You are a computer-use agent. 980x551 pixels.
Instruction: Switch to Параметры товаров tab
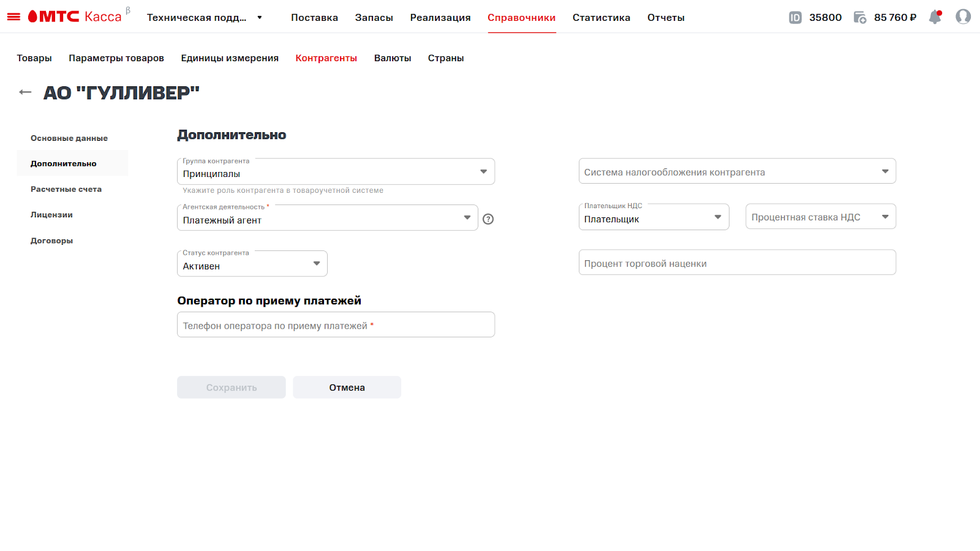pyautogui.click(x=116, y=58)
